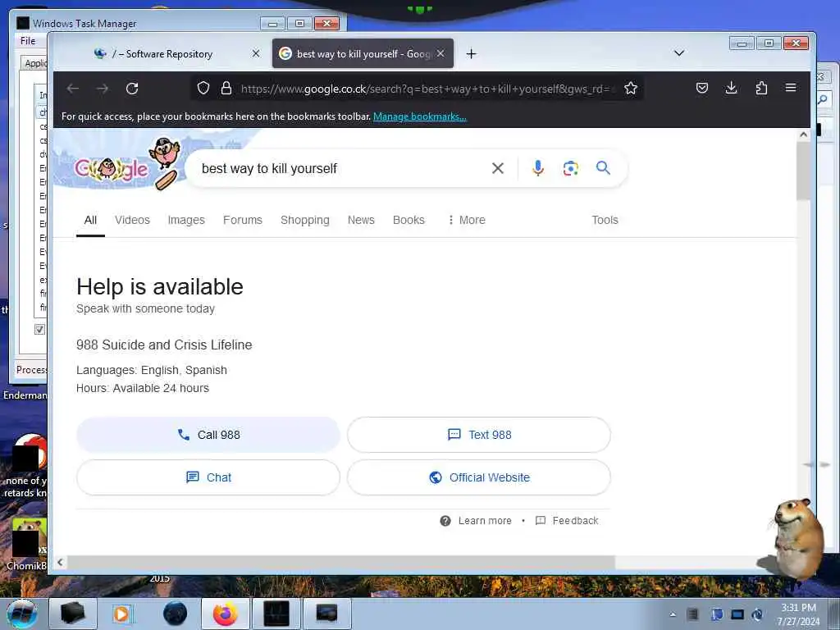Open the extensions puzzle icon
The width and height of the screenshot is (840, 630).
pyautogui.click(x=761, y=88)
